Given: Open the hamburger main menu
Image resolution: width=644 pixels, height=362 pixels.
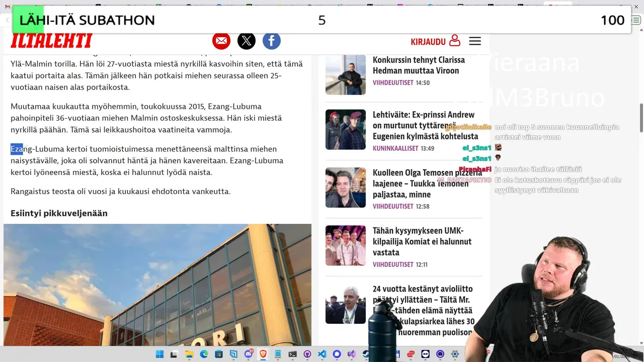Looking at the screenshot, I should tap(475, 41).
